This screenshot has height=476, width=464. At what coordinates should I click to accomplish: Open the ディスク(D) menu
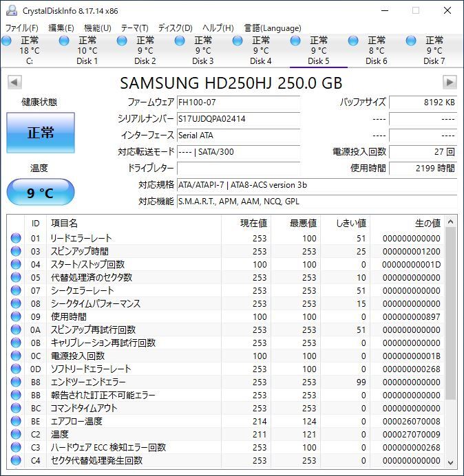176,28
